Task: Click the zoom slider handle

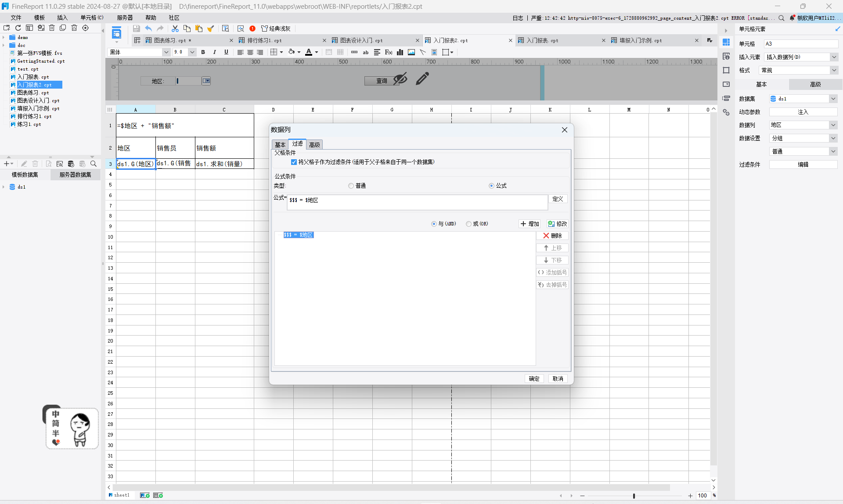Action: point(634,496)
